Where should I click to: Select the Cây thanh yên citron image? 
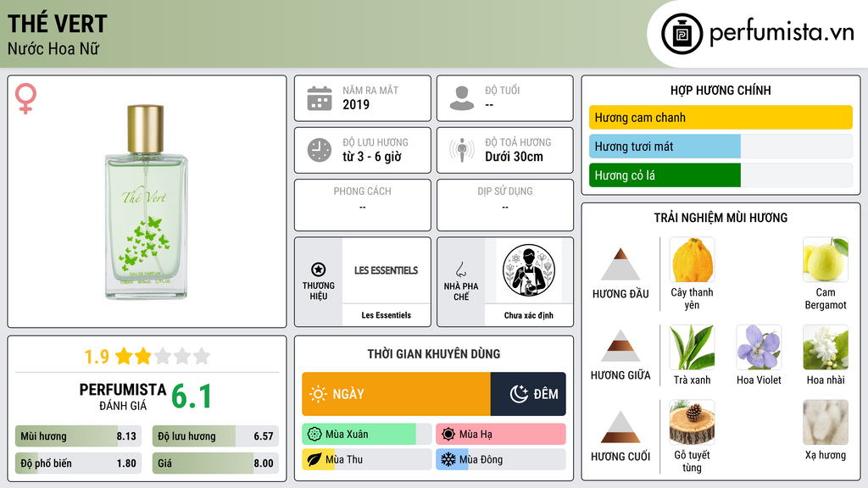click(692, 260)
